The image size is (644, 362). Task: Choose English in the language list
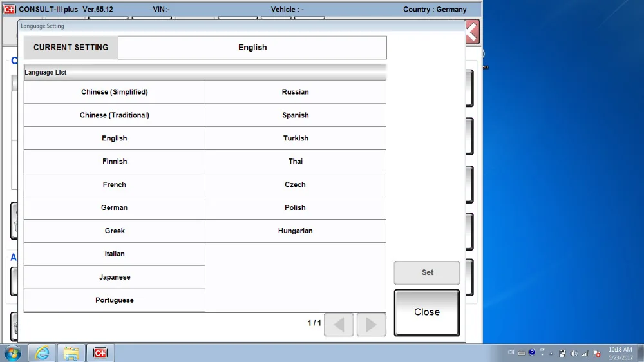tap(114, 138)
